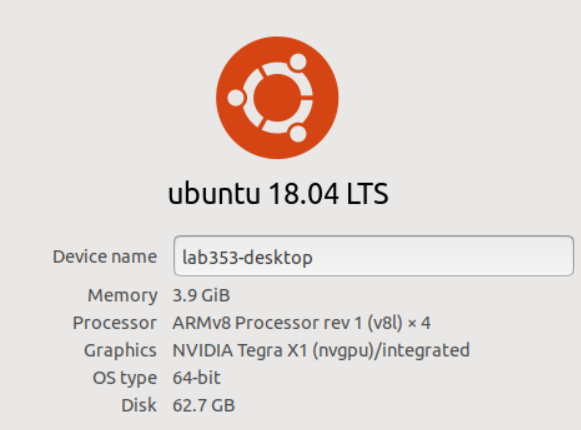Click the Device name label
This screenshot has width=581, height=430.
[x=105, y=257]
